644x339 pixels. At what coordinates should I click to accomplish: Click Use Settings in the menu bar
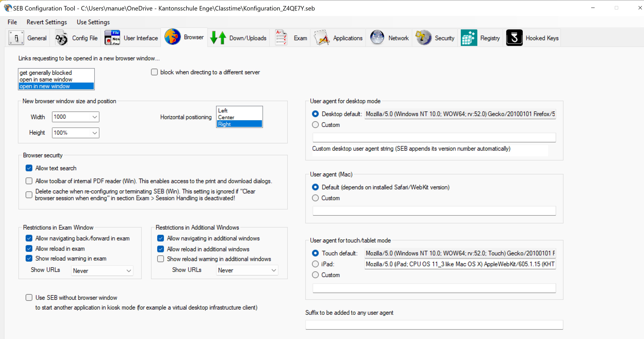tap(93, 22)
